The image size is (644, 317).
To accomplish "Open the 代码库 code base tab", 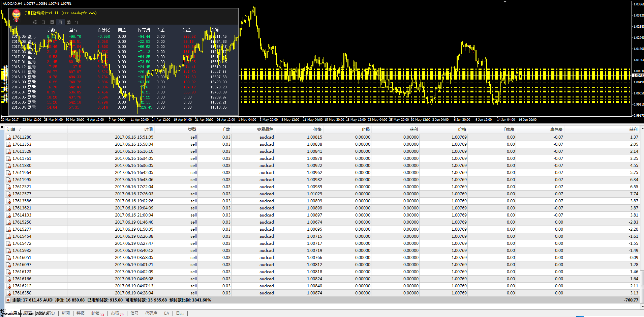I will (x=151, y=313).
